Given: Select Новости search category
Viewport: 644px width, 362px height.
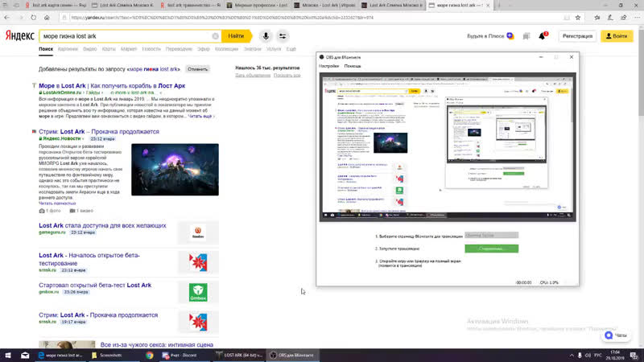Looking at the screenshot, I should 151,49.
